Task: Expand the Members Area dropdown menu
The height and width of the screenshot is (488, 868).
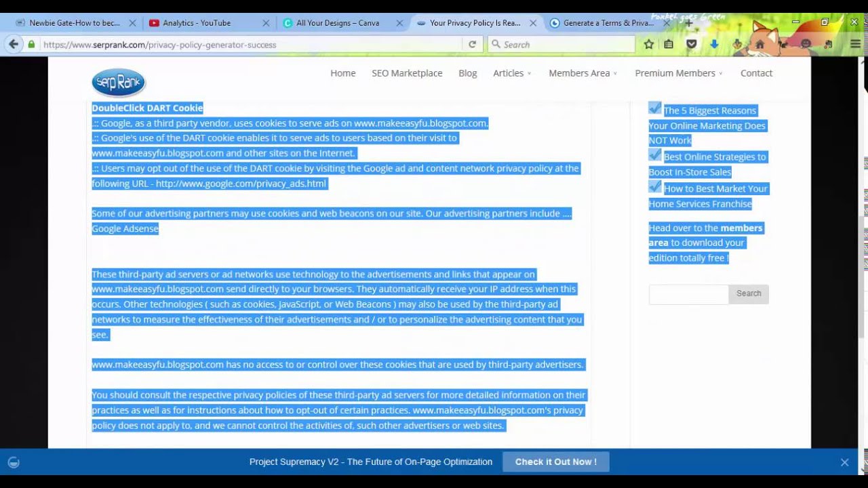Action: [x=583, y=73]
